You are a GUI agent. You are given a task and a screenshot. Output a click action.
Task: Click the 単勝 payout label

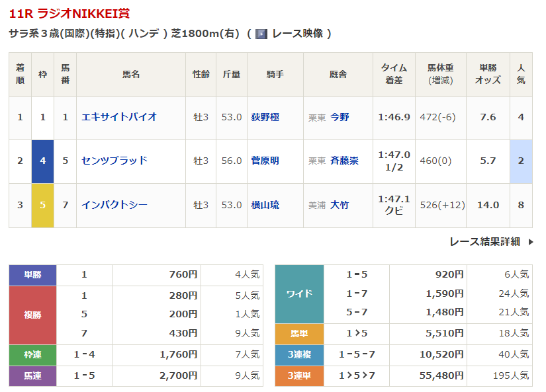[32, 275]
